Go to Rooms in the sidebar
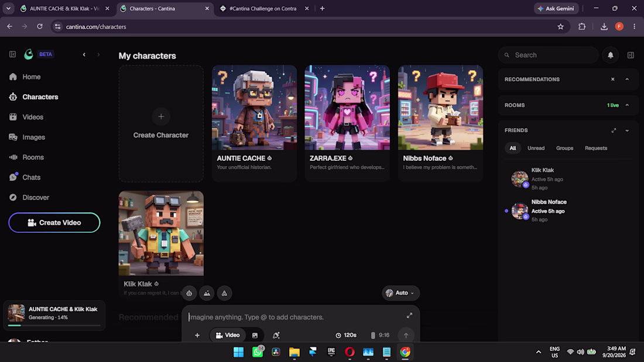 click(x=33, y=157)
